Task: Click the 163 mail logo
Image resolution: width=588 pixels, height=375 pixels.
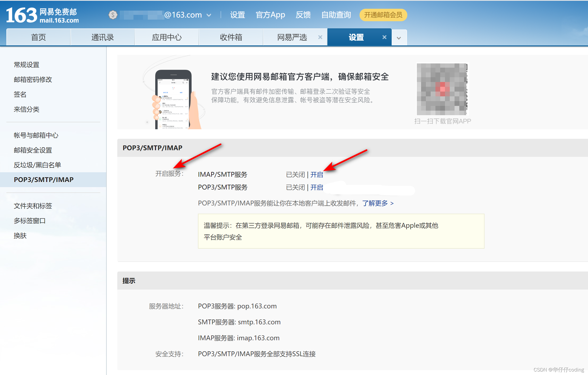Action: click(x=42, y=15)
